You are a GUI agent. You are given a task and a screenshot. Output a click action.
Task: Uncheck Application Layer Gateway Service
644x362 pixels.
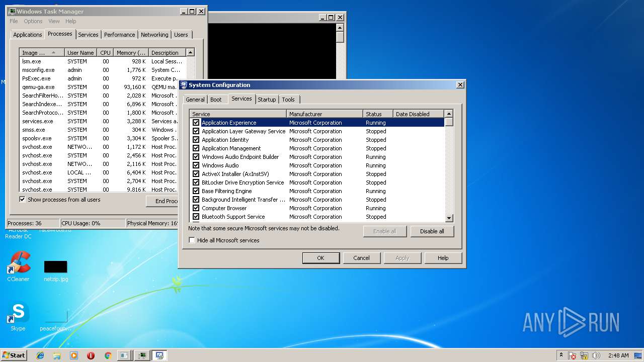(x=196, y=131)
